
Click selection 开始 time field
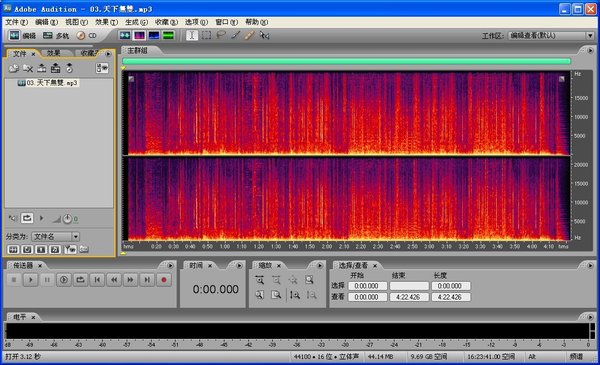click(x=367, y=286)
